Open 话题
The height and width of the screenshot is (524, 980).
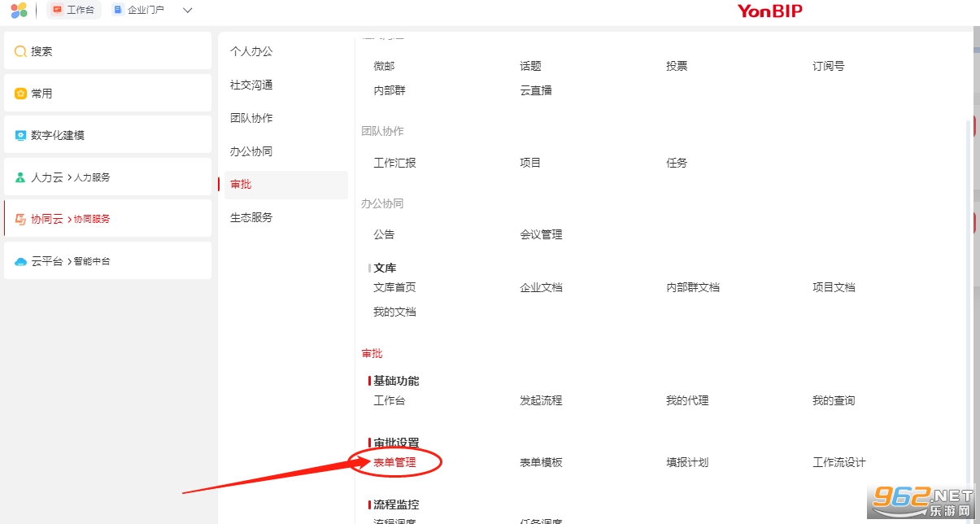530,66
